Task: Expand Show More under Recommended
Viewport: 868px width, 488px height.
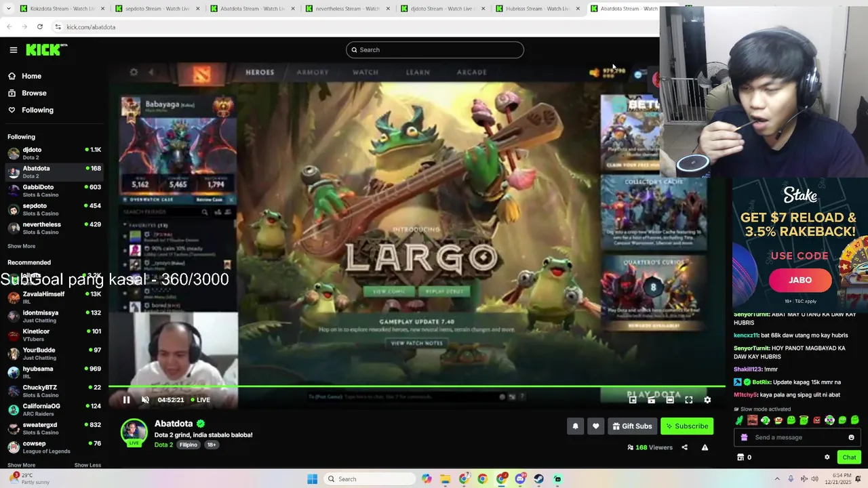Action: (x=21, y=465)
